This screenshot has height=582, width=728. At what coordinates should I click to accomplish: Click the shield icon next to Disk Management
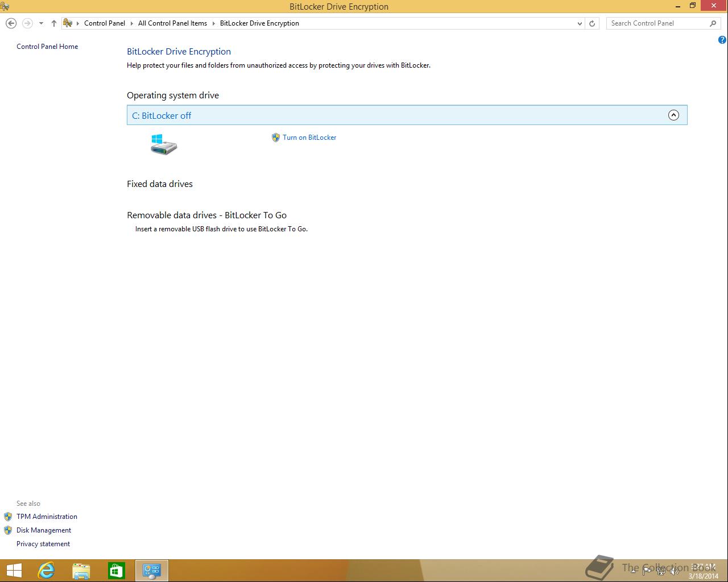[8, 530]
